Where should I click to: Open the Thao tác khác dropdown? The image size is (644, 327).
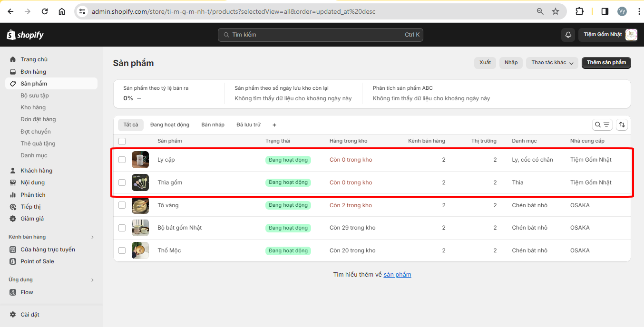click(x=553, y=63)
